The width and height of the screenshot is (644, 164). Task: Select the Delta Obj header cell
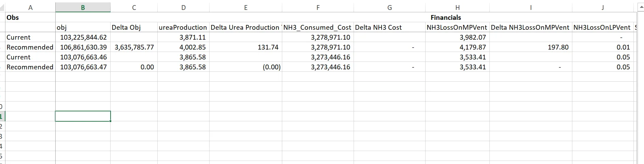[x=134, y=27]
